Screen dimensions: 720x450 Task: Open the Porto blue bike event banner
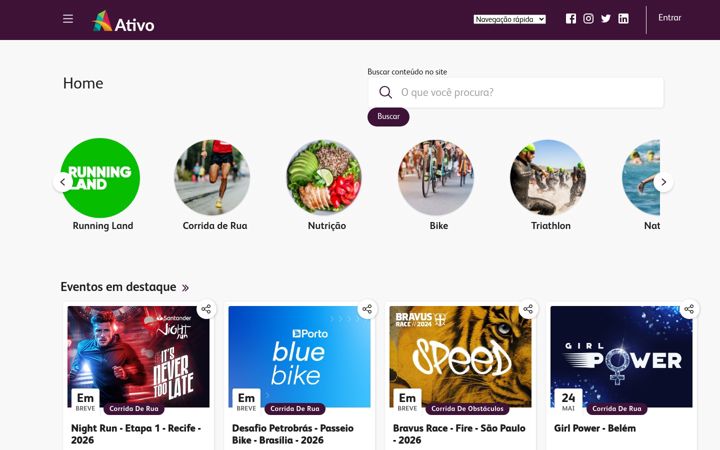tap(299, 357)
